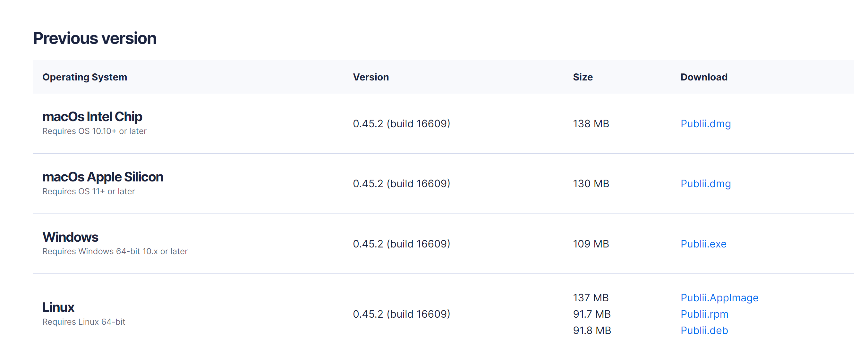This screenshot has width=868, height=351.
Task: Click 'Requires OS 10.10+ or later' text
Action: coord(94,131)
